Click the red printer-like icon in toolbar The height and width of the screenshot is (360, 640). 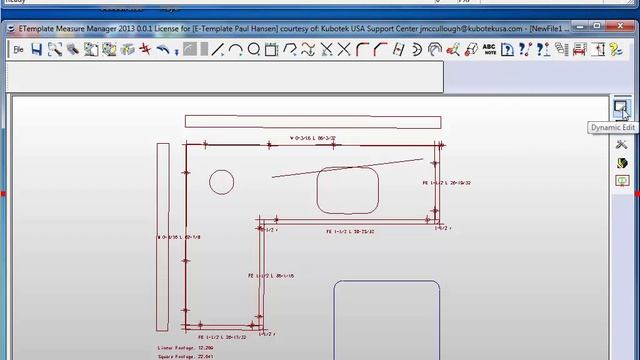click(579, 50)
